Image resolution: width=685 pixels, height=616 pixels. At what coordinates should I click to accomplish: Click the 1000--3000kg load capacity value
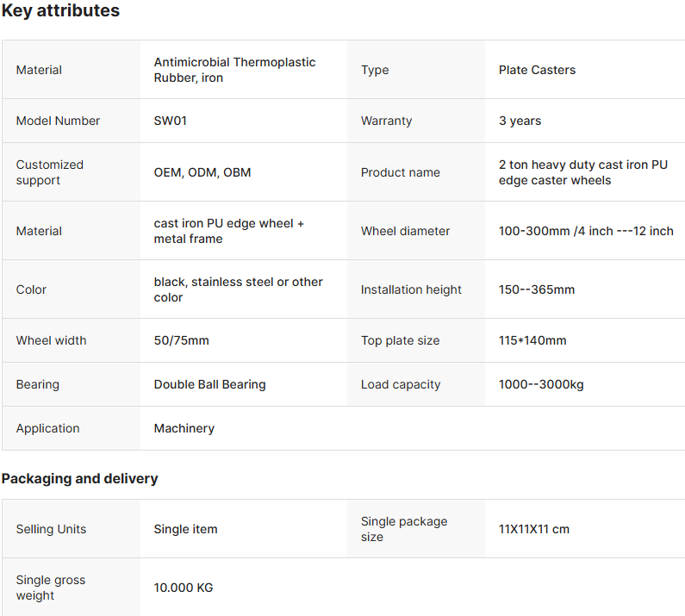tap(541, 384)
